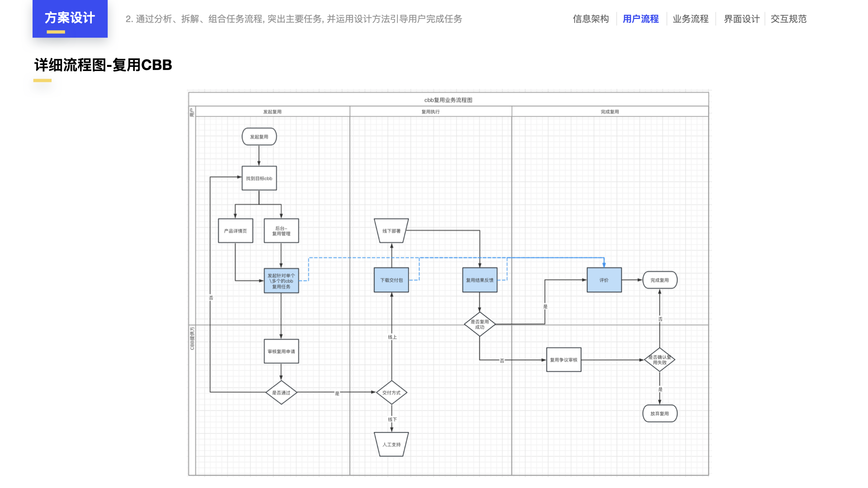The image size is (868, 488).
Task: Select the 找到目标cbb process box
Action: [x=259, y=178]
